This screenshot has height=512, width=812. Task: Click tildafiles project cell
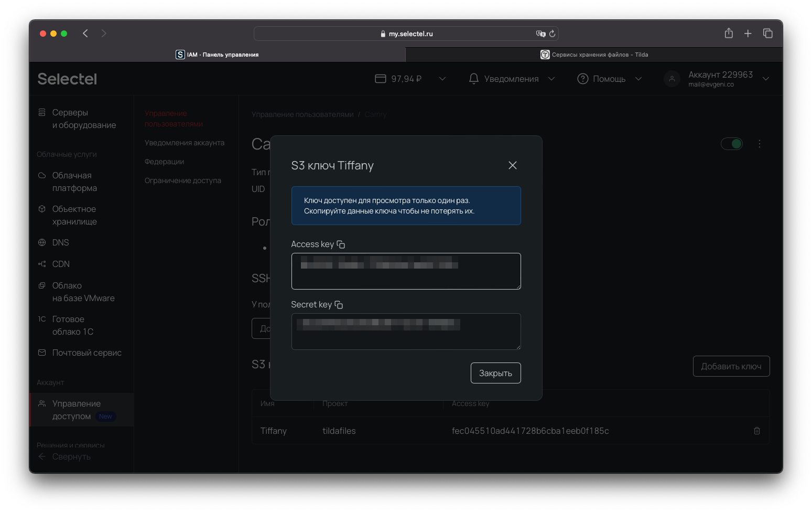pyautogui.click(x=339, y=431)
